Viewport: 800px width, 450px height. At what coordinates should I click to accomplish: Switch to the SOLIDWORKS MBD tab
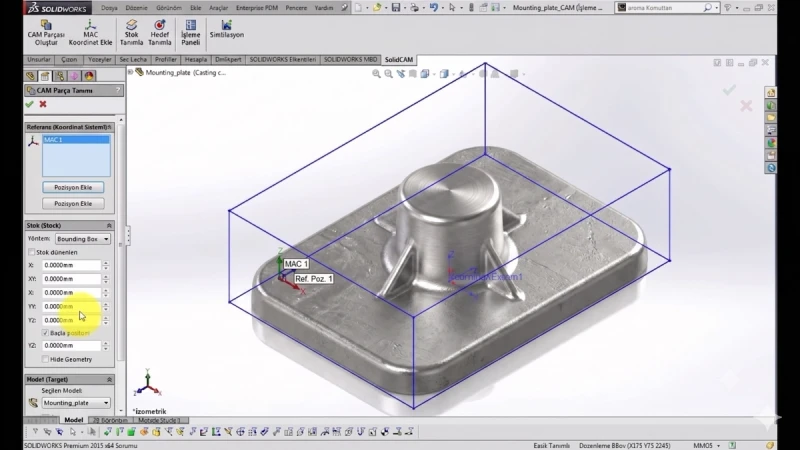350,60
